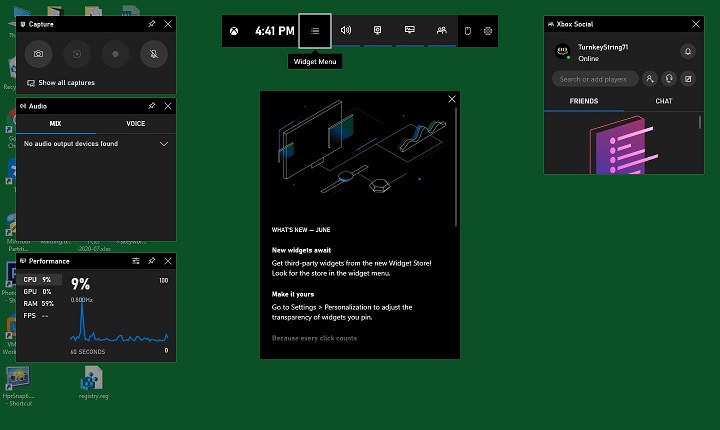Toggle the Capture widget from Game Bar

pos(377,30)
